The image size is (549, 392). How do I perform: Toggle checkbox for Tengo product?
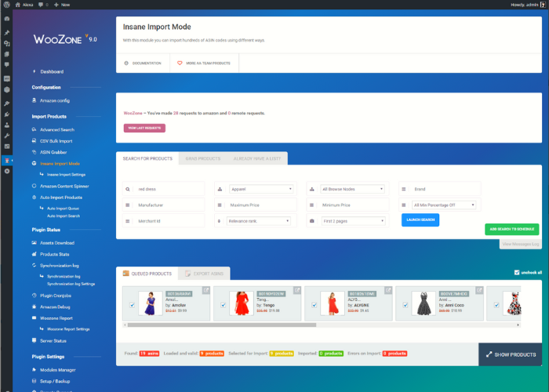[223, 305]
